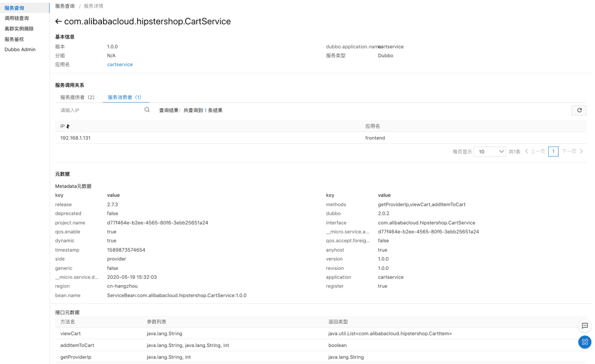Open the chat feedback icon

pyautogui.click(x=585, y=325)
